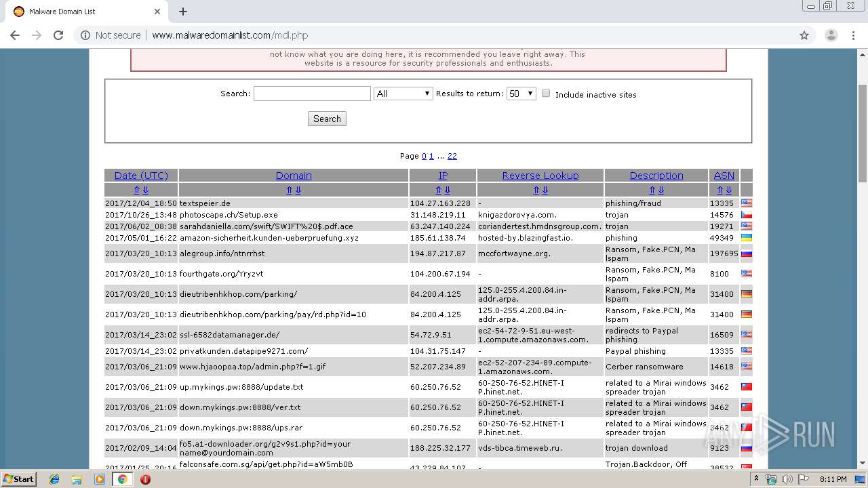This screenshot has height=488, width=868.
Task: Select the up.mykings.pw:8888/update.txt domain
Action: coord(294,387)
